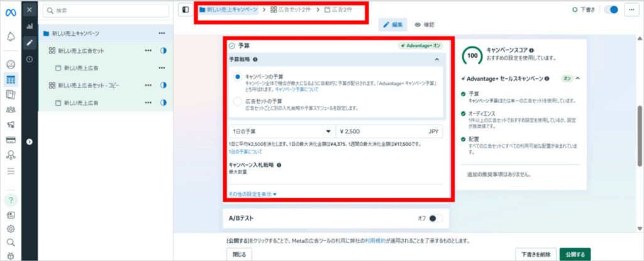Click half-circle status icon on 新しい売上広告セット - コピー

point(163,85)
